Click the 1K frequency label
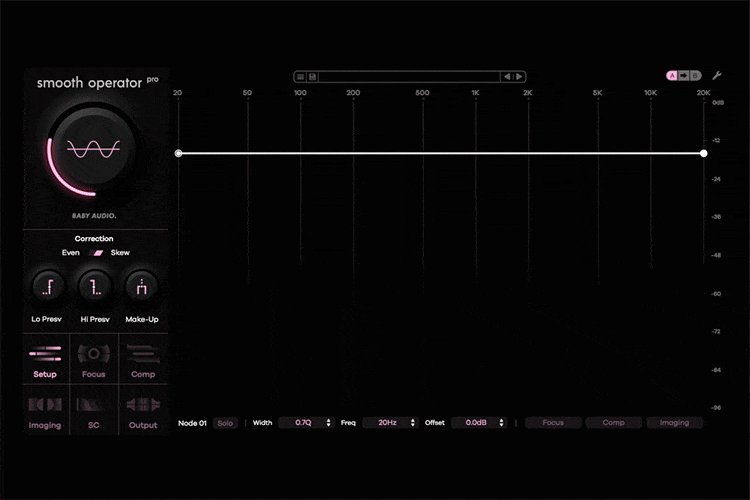750x500 pixels. (x=475, y=92)
